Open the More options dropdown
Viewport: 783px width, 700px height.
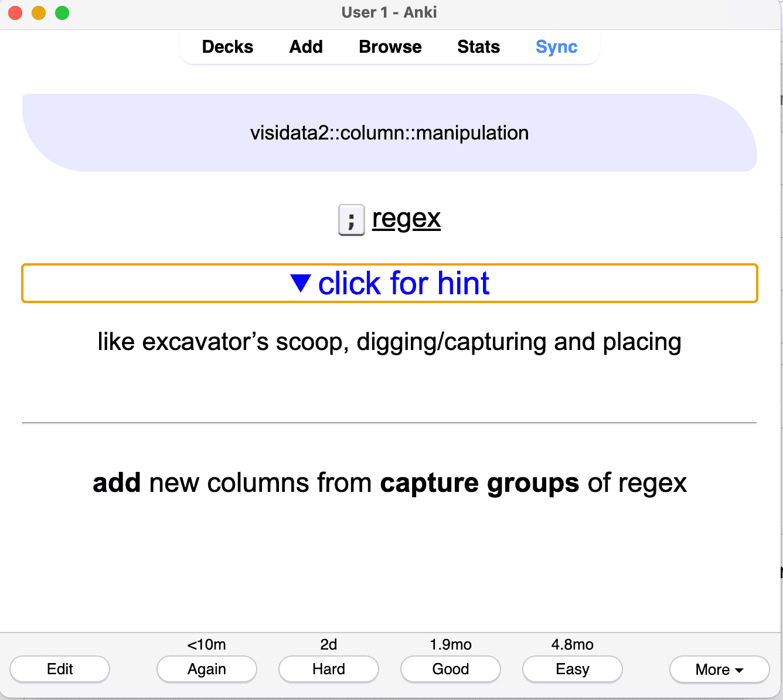pos(720,670)
